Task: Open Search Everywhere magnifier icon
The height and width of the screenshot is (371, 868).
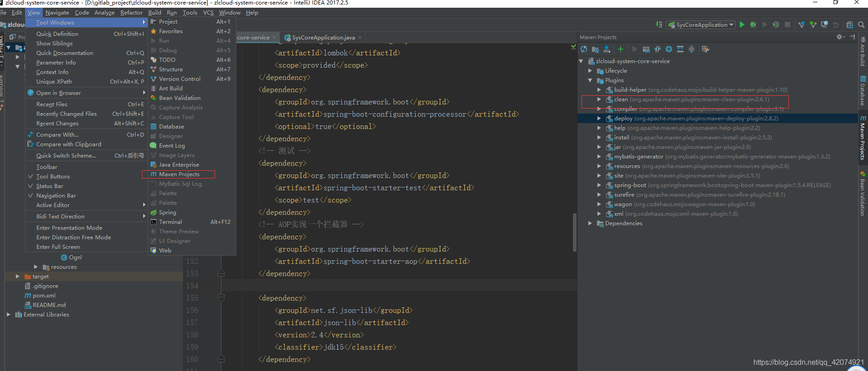Action: (861, 25)
